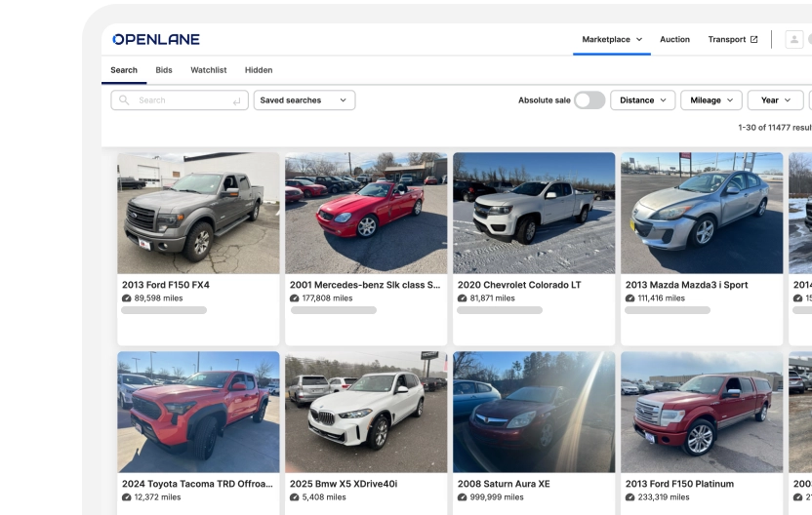Click the enter arrow icon in the search box
Screen dimensions: 812x515
[x=236, y=101]
